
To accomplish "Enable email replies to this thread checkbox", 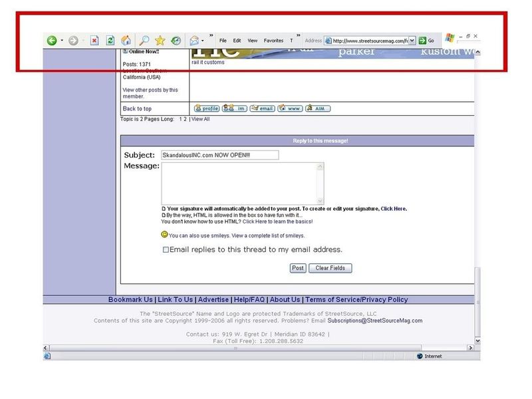I will click(166, 250).
